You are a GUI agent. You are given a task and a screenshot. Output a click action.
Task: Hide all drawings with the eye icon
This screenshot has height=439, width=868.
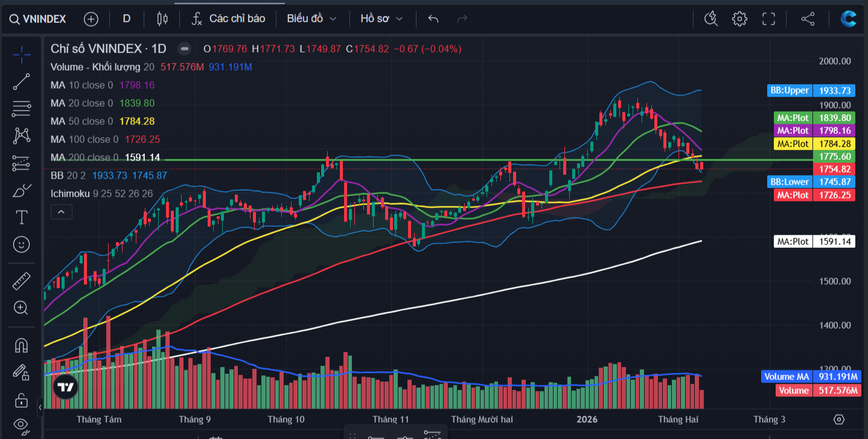[x=21, y=425]
